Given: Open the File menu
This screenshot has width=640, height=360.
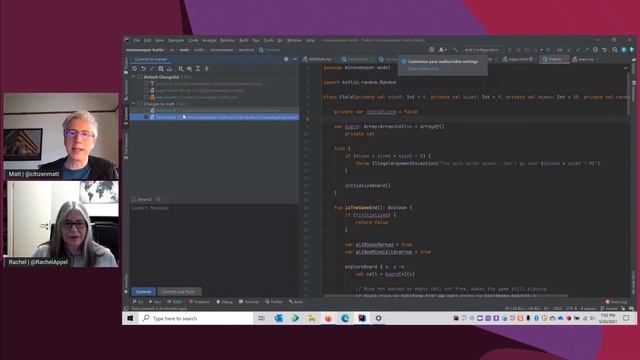Looking at the screenshot, I should coord(137,40).
